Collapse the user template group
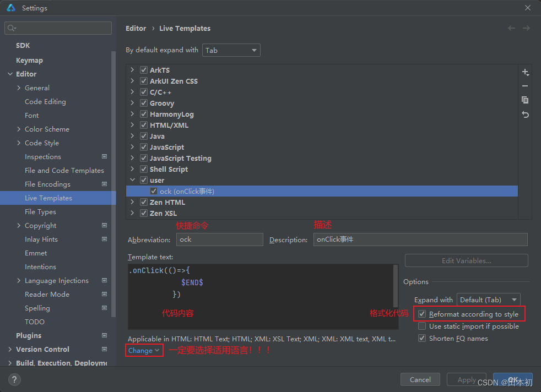Image resolution: width=541 pixels, height=392 pixels. (132, 180)
